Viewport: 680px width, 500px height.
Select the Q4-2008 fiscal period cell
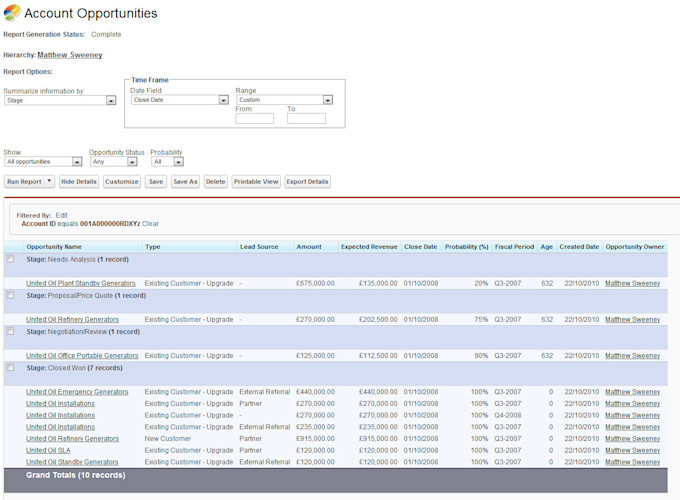(x=508, y=415)
